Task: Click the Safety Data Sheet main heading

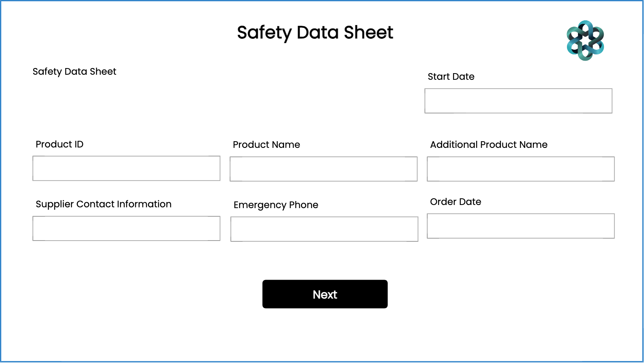Action: click(x=315, y=32)
